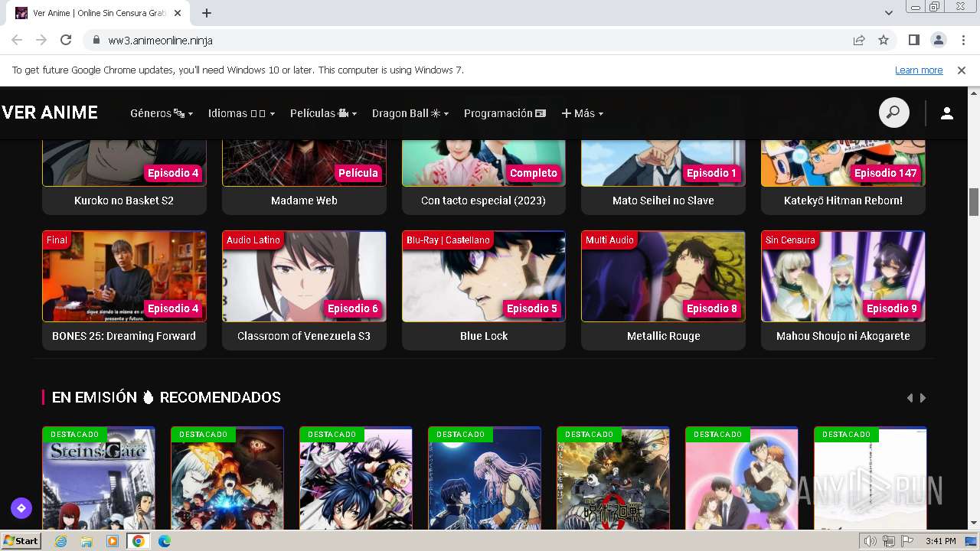
Task: Open Katekyō Hitman Reborn! title
Action: click(843, 201)
